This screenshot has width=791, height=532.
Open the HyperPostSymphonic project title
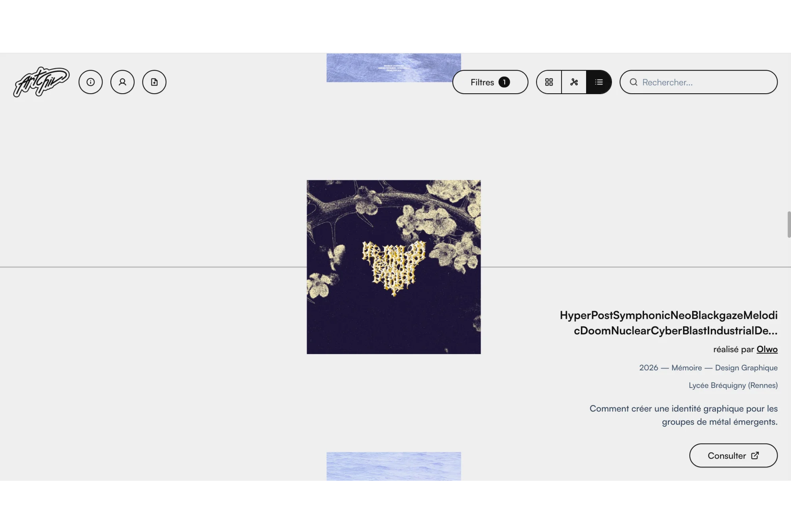(669, 323)
